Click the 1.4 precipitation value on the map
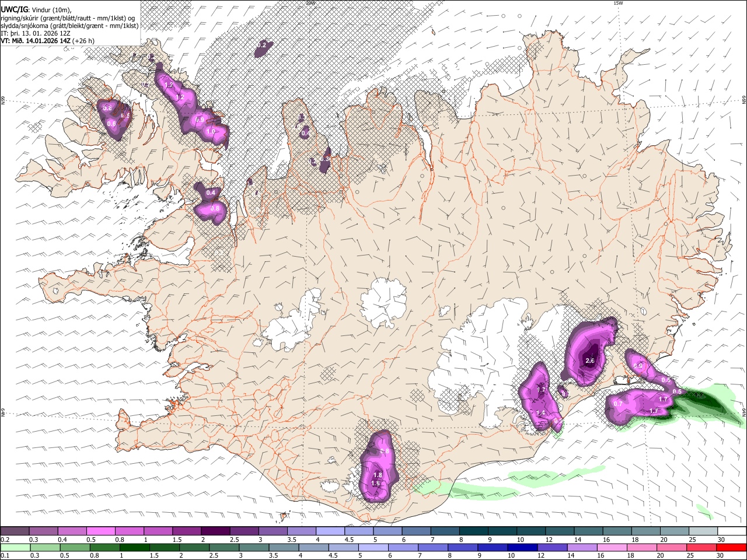This screenshot has height=560, width=747. [540, 413]
